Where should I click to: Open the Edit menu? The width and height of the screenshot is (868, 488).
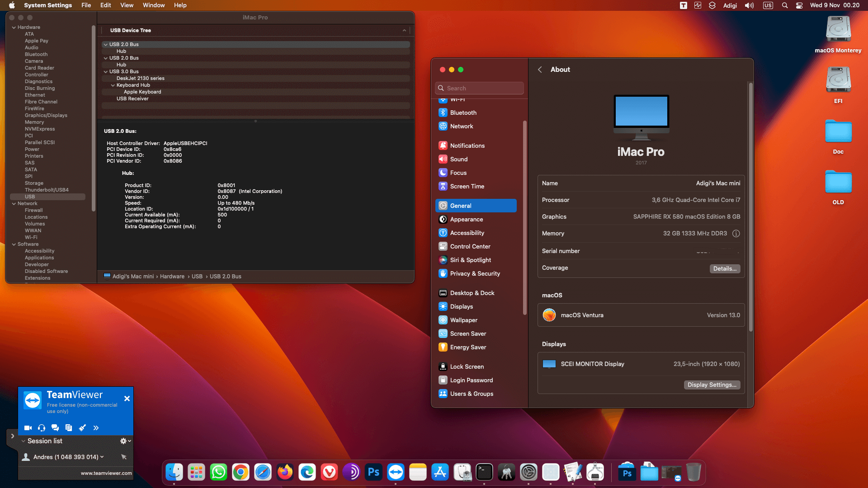(106, 5)
